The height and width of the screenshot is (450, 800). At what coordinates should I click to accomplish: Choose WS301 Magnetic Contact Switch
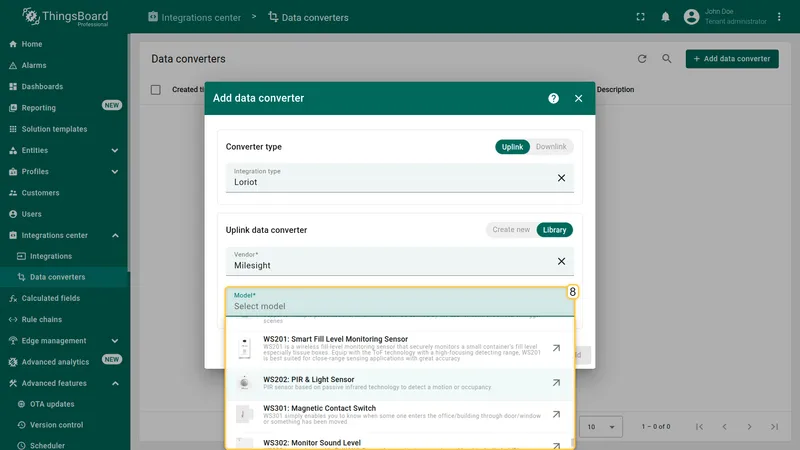(400, 415)
